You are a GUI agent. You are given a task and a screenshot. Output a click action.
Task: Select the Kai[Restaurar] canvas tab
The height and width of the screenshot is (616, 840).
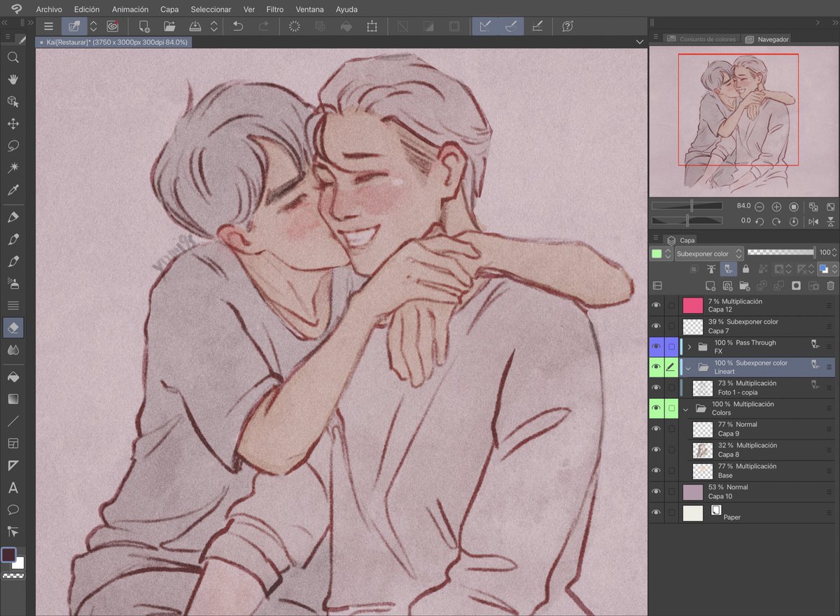pos(113,42)
